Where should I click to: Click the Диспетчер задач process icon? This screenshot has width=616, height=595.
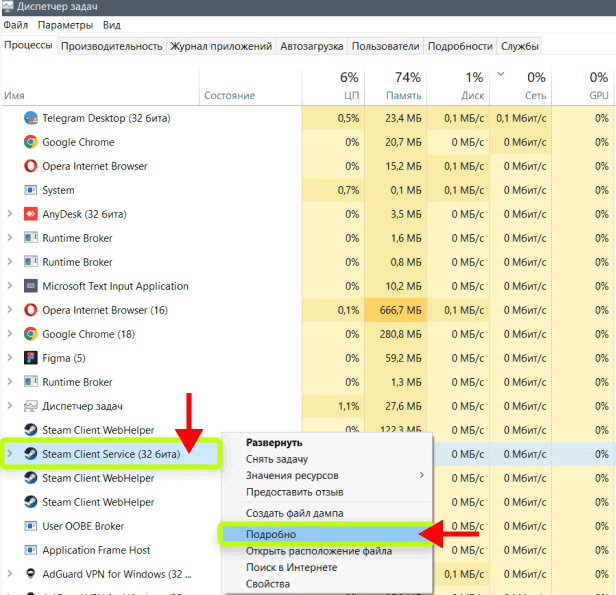coord(31,406)
